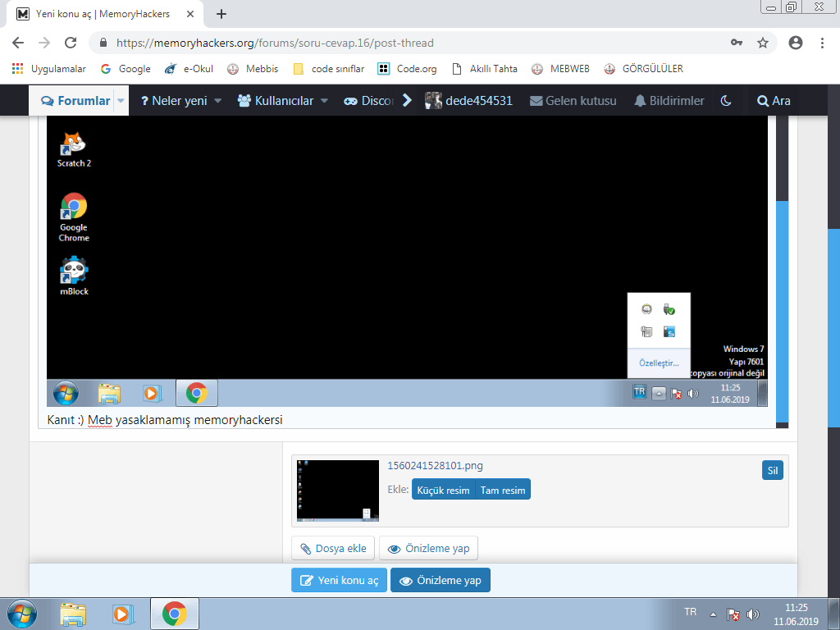Click Önizleme yap beside Dosya ekle
Image resolution: width=840 pixels, height=630 pixels.
click(428, 549)
